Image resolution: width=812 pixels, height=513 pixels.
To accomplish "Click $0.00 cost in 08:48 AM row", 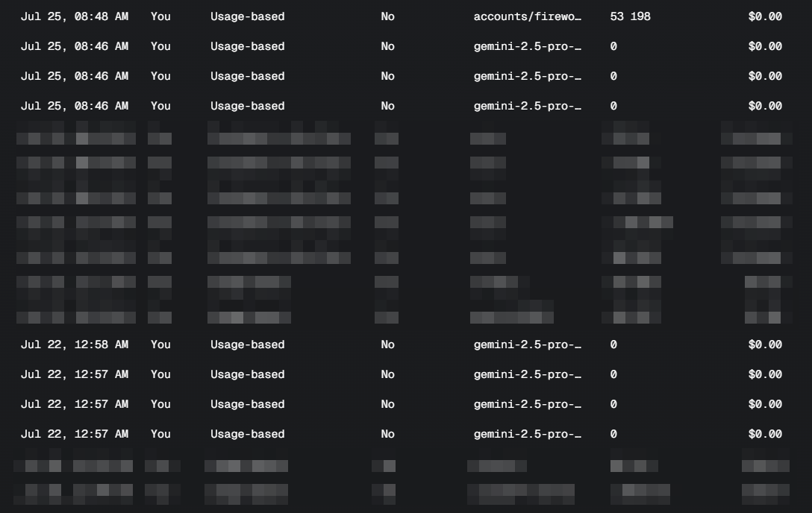I will (x=765, y=16).
